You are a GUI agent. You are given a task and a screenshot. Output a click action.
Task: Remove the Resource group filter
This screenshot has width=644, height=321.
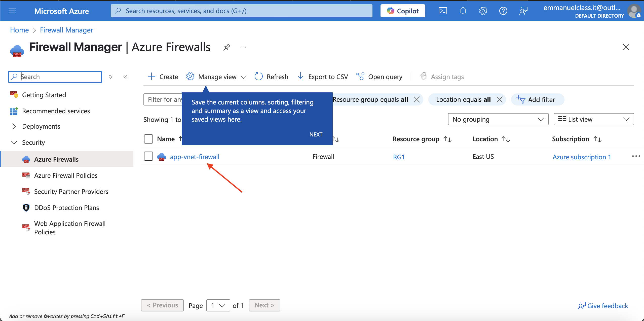[417, 100]
